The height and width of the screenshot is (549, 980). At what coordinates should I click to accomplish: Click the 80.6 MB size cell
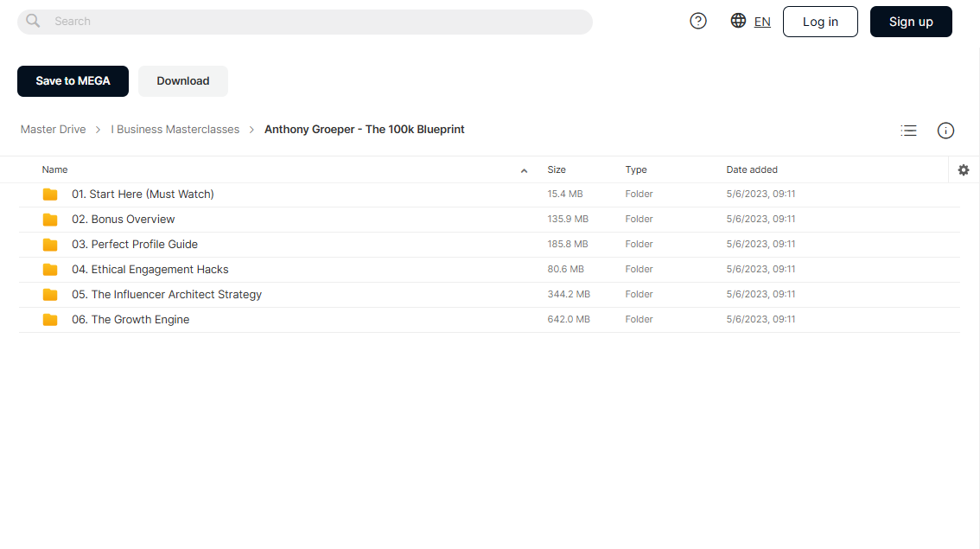click(566, 270)
